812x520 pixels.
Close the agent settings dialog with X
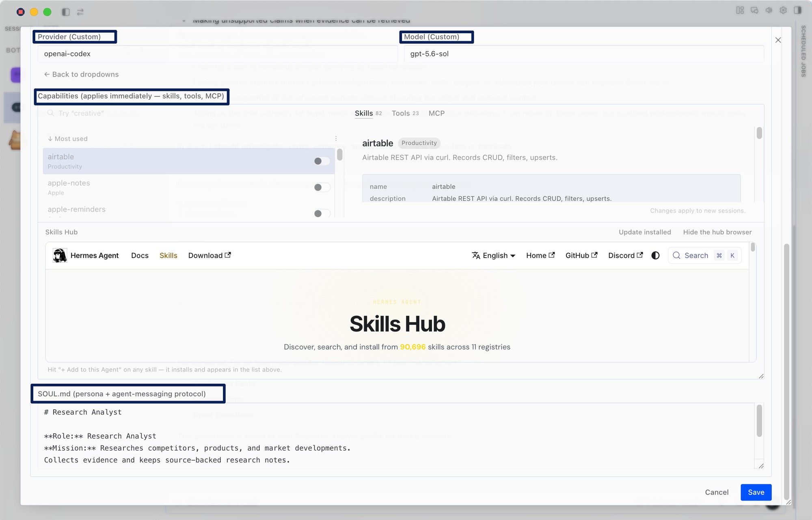pyautogui.click(x=778, y=40)
